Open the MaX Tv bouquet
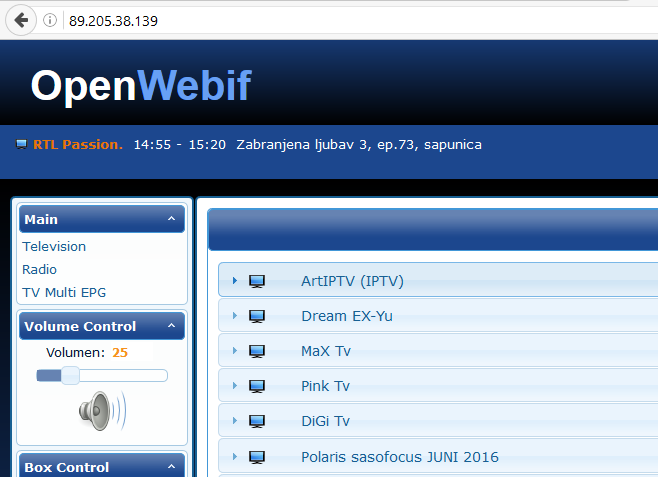The width and height of the screenshot is (658, 477). tap(326, 351)
